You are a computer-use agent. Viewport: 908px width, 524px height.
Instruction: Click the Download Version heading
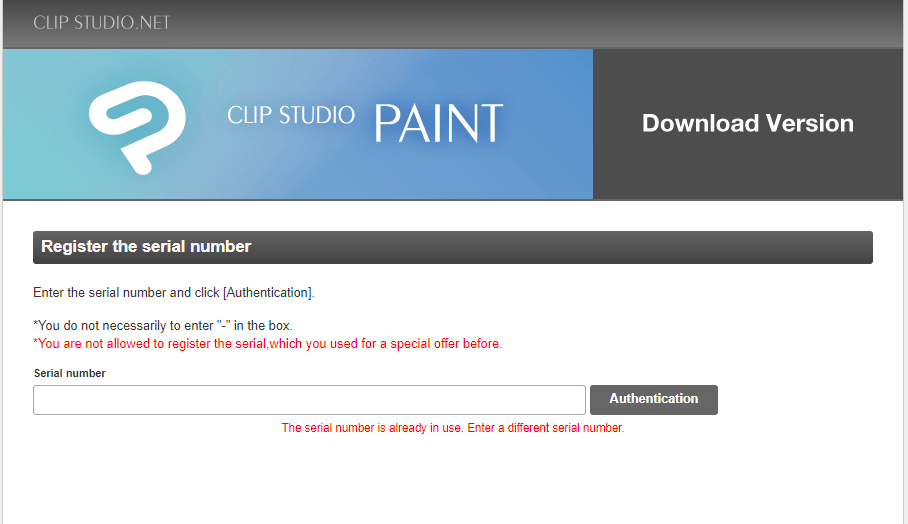click(747, 123)
